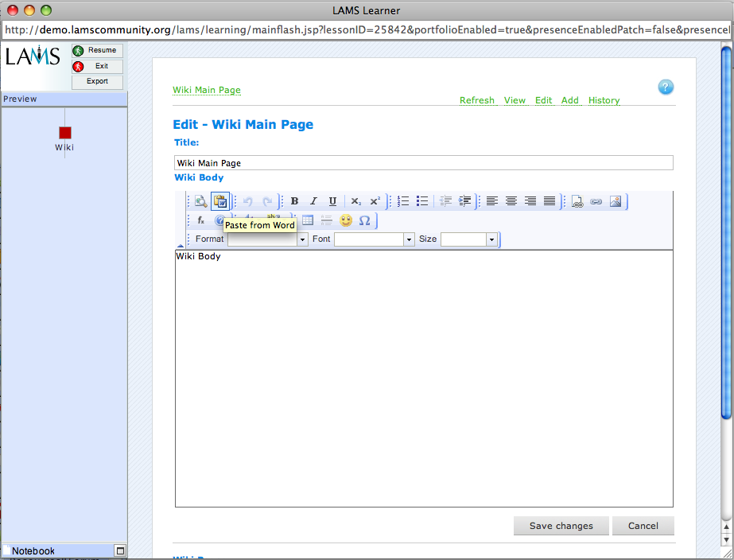Open the View tab of the wiki
Viewport: 734px width, 560px height.
point(515,100)
